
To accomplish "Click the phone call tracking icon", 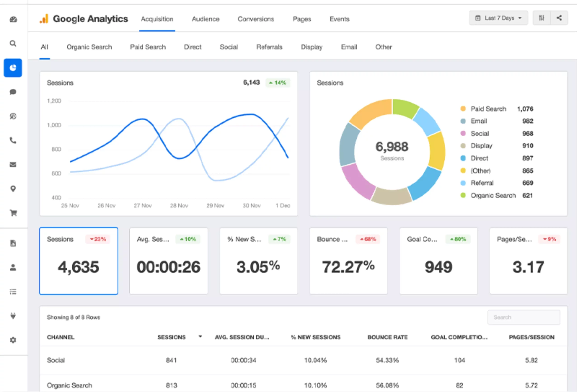I will point(13,140).
